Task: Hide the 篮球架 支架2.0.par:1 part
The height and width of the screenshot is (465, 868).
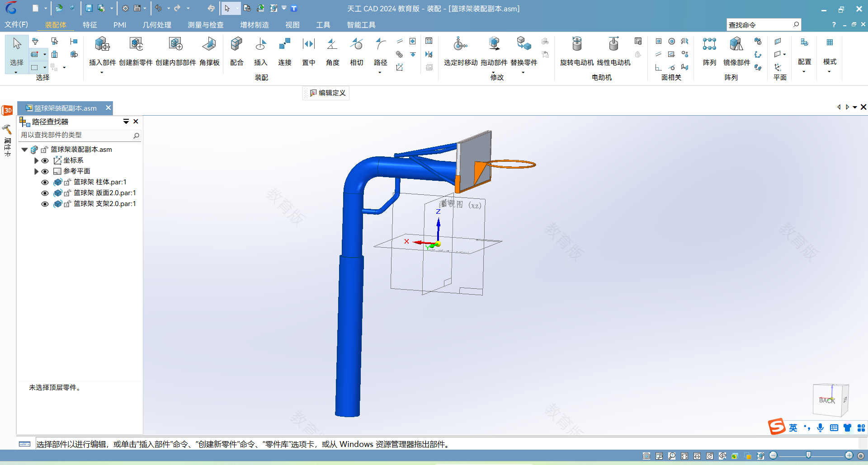Action: point(45,204)
